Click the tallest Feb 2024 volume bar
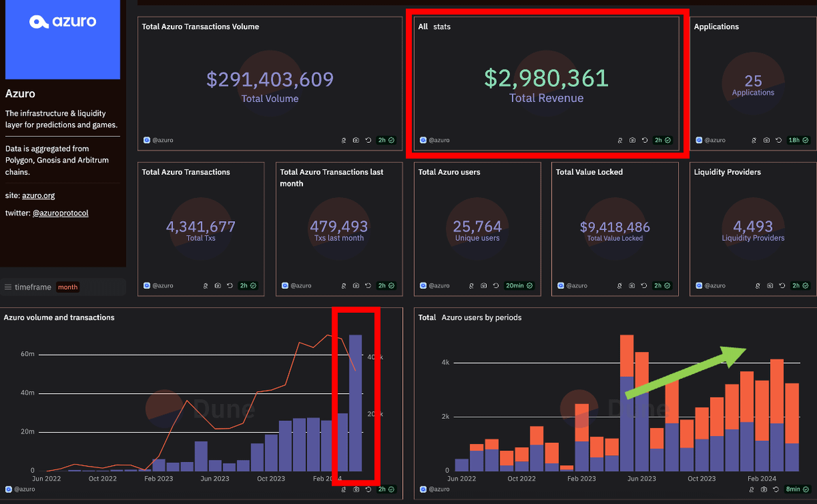The height and width of the screenshot is (504, 817). [x=355, y=401]
